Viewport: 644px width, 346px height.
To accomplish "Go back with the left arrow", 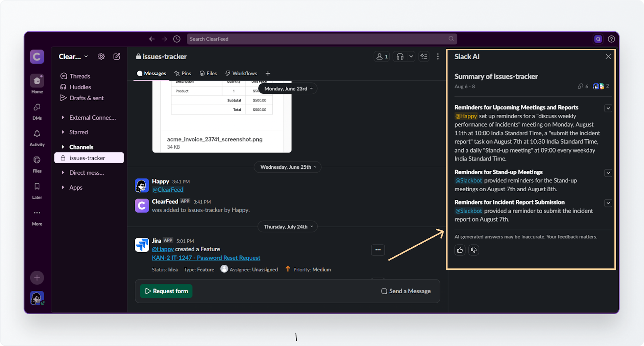I will click(152, 39).
